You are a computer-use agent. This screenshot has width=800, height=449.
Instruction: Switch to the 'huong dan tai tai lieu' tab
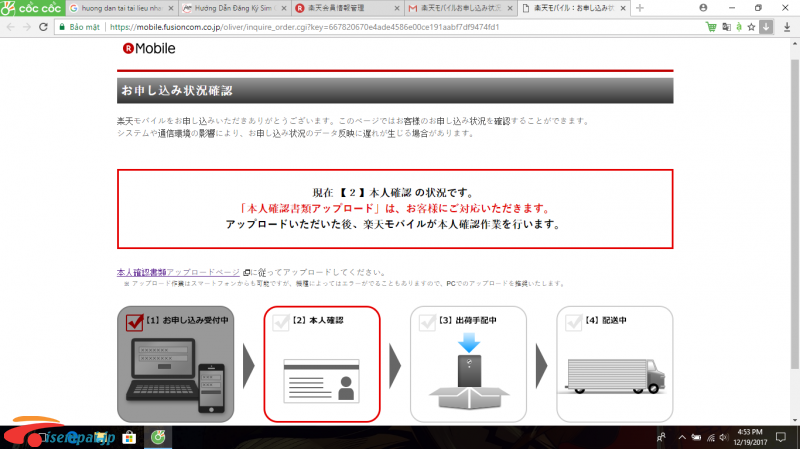[x=121, y=8]
